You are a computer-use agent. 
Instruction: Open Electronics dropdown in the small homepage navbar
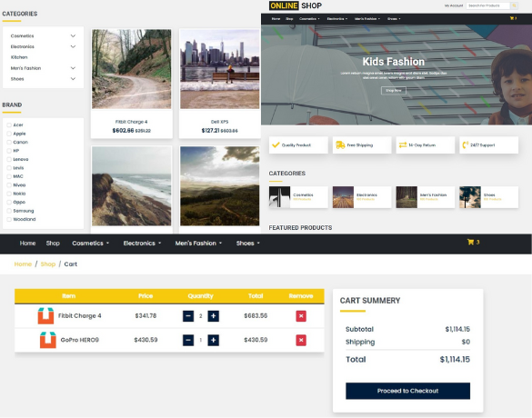(336, 19)
